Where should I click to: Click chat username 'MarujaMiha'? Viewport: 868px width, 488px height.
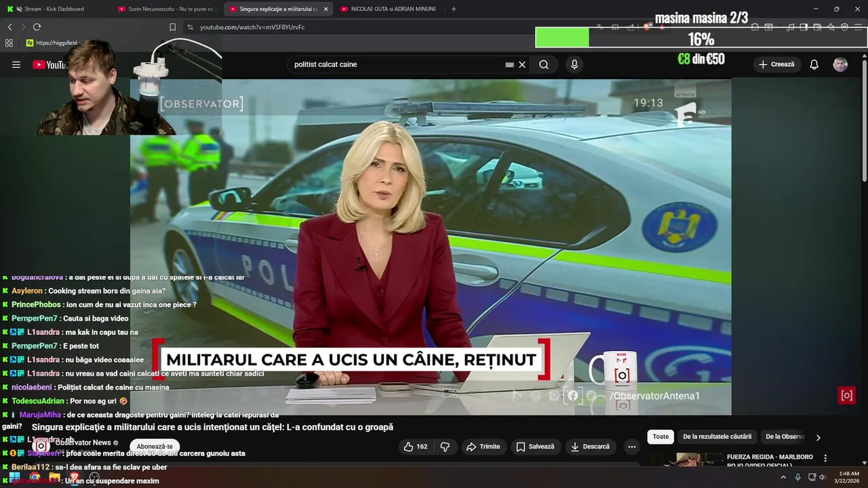point(40,415)
